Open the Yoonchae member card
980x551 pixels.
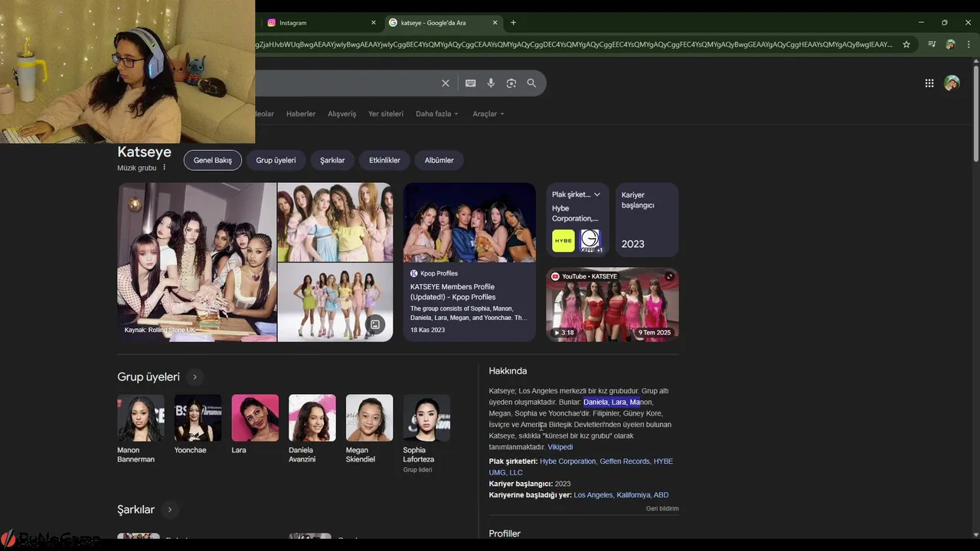(198, 425)
